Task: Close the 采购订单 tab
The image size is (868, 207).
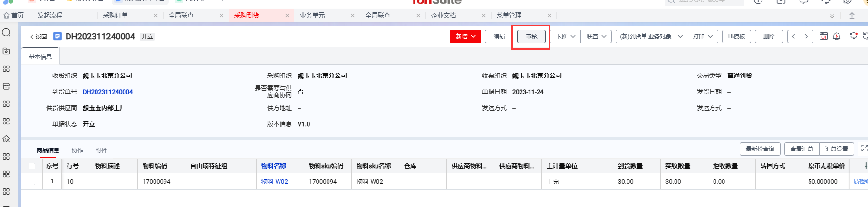Action: click(x=155, y=16)
